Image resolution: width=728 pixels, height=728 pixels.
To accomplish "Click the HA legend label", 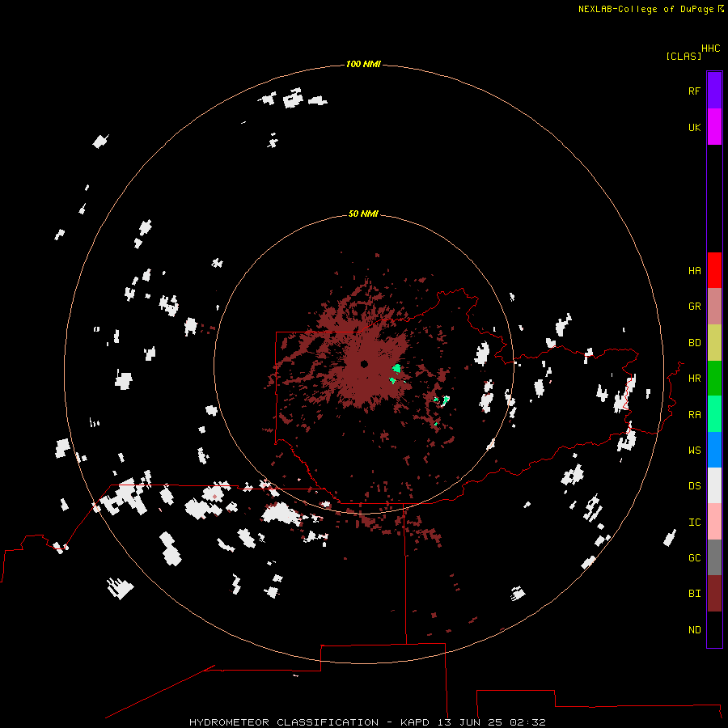I will 694,270.
